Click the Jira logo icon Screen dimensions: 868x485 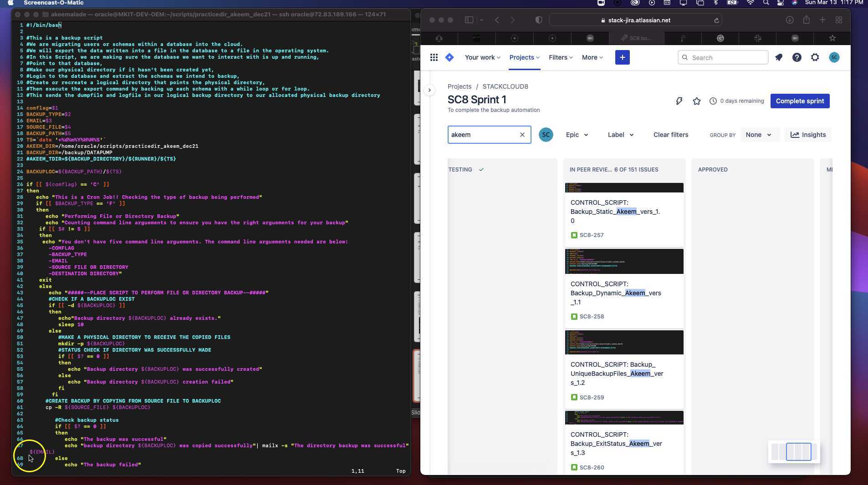(449, 57)
